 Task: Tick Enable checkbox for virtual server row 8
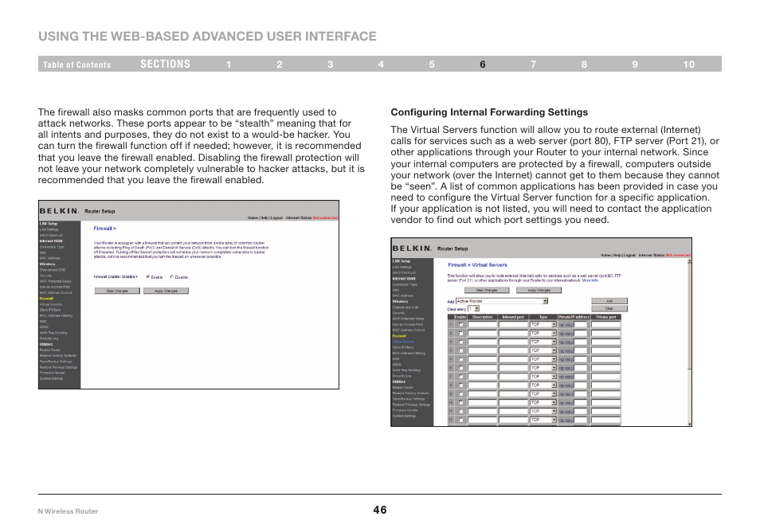click(x=460, y=385)
